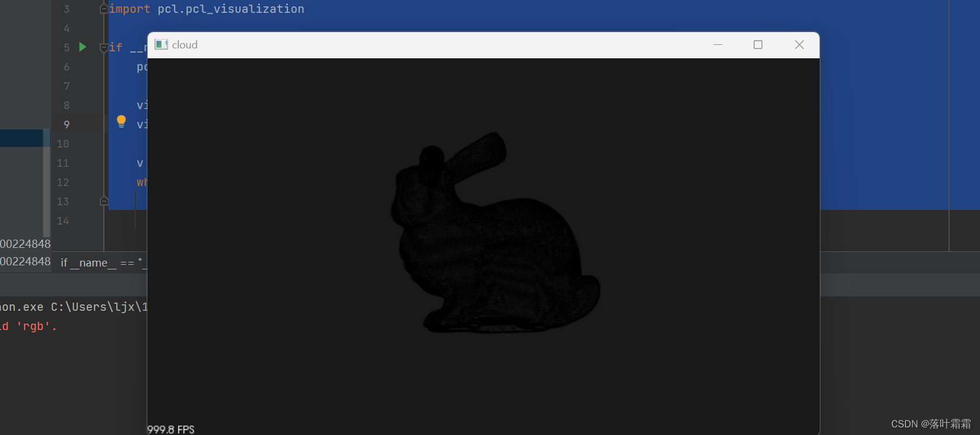This screenshot has width=980, height=435.
Task: Click line number 11 in gutter
Action: point(63,163)
